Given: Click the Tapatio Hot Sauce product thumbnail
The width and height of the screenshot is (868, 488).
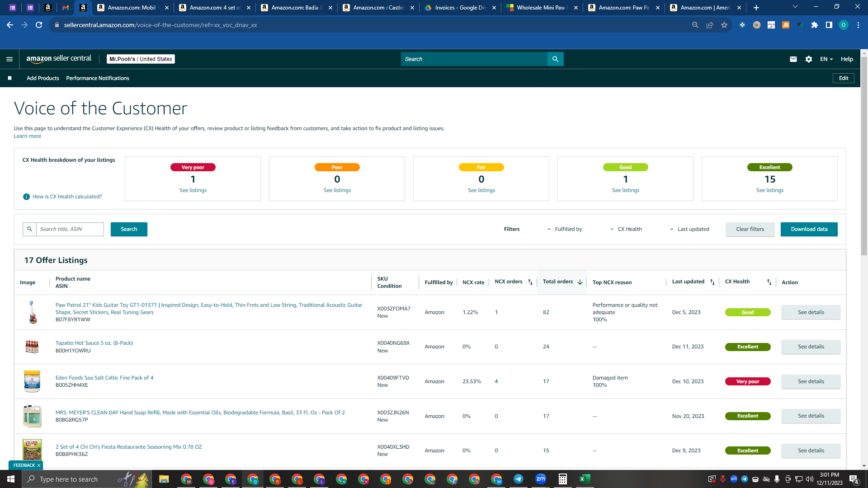Looking at the screenshot, I should [32, 347].
